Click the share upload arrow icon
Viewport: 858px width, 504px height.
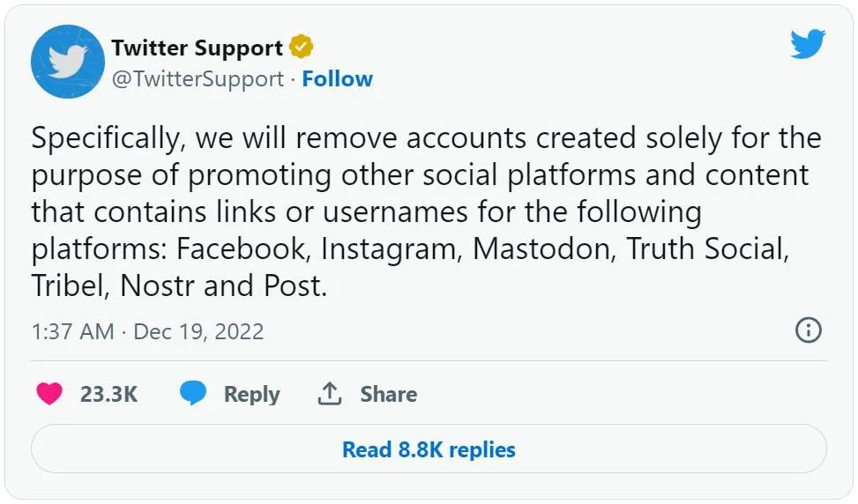coord(330,394)
